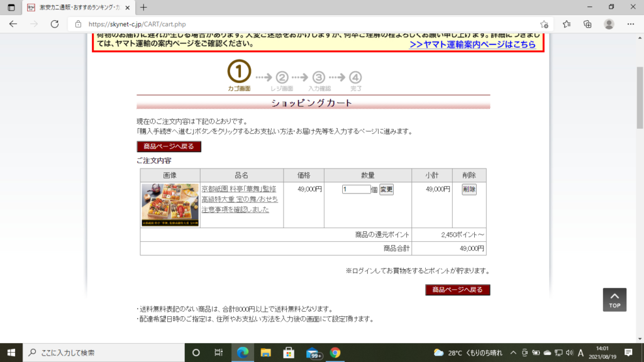The width and height of the screenshot is (644, 362).
Task: Click the TOP scroll-to-top button
Action: (x=614, y=300)
